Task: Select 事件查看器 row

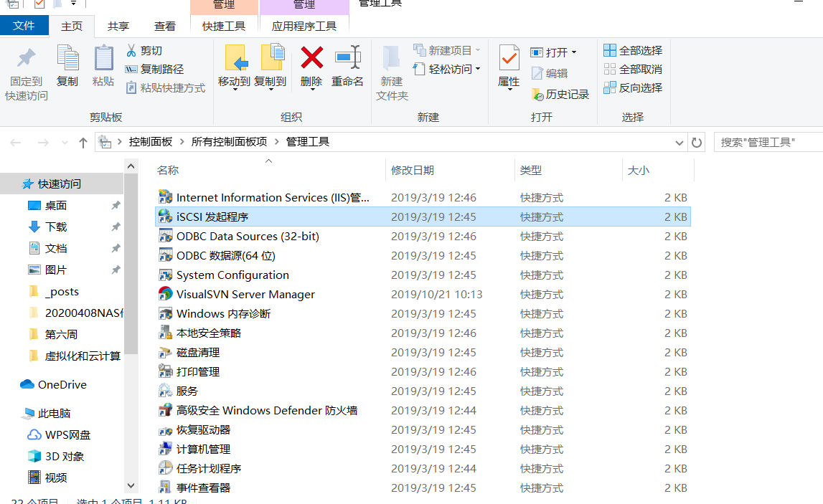Action: pos(423,488)
